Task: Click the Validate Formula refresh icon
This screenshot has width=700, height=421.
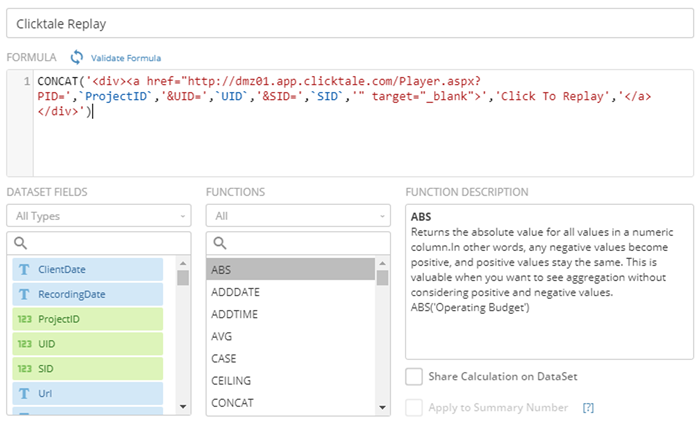Action: coord(77,58)
